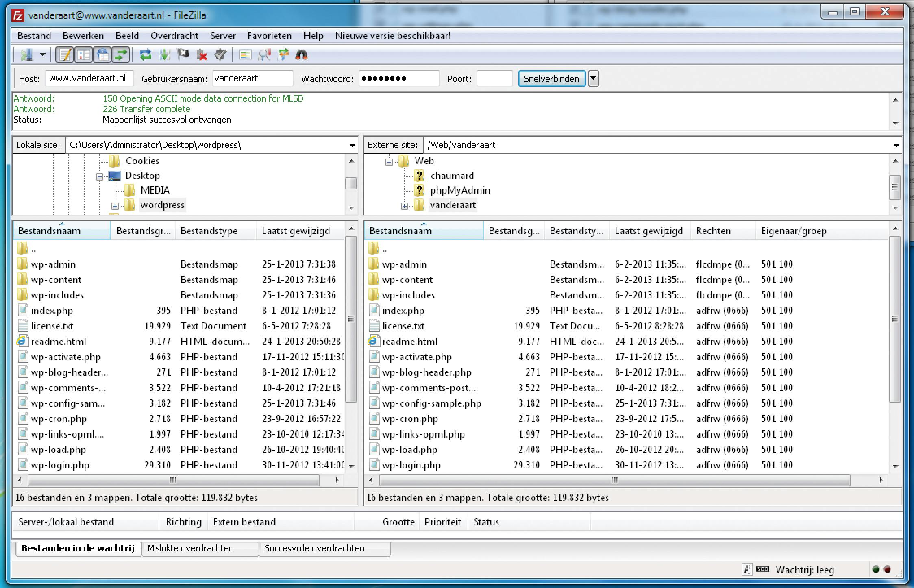The height and width of the screenshot is (588, 914).
Task: Expand the local wordpress tree folder
Action: pos(115,206)
